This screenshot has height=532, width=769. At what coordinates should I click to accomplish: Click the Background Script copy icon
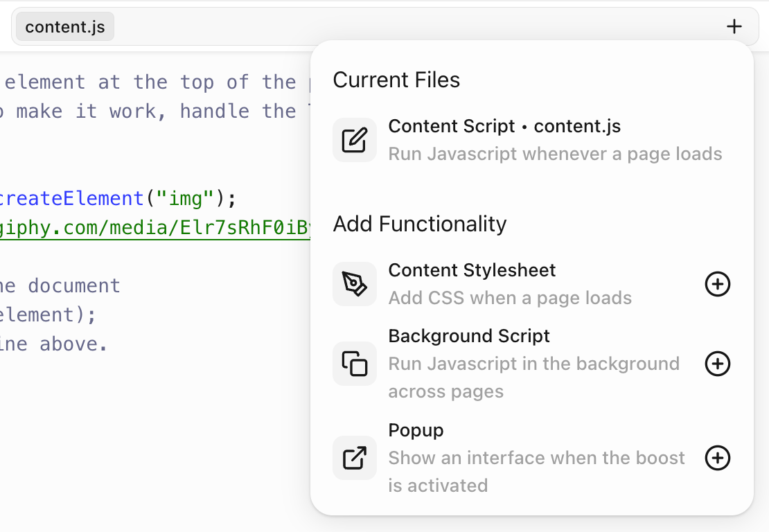[355, 364]
